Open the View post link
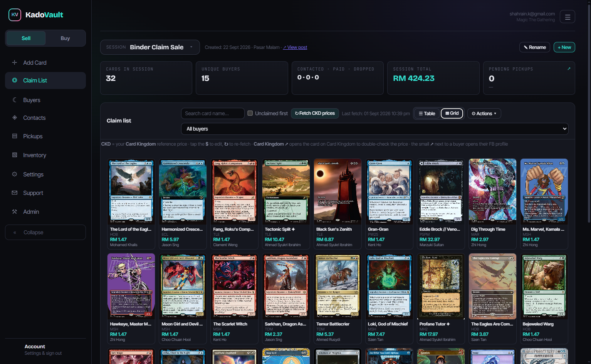Image resolution: width=591 pixels, height=364 pixels. pos(295,47)
